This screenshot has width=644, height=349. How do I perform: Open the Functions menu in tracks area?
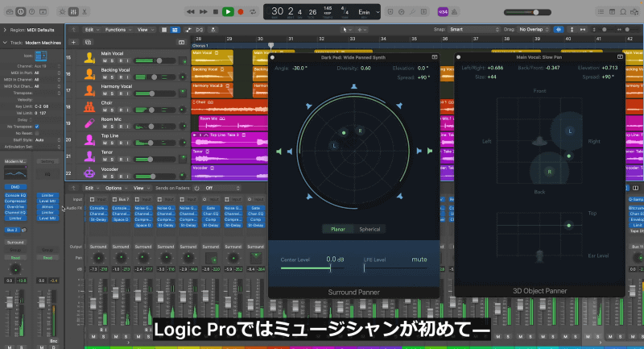tap(118, 30)
